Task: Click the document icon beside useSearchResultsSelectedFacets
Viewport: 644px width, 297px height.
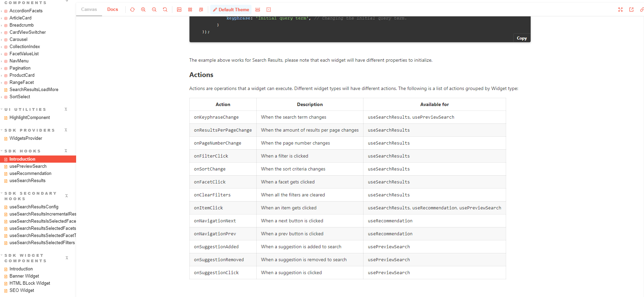Action: (x=6, y=228)
